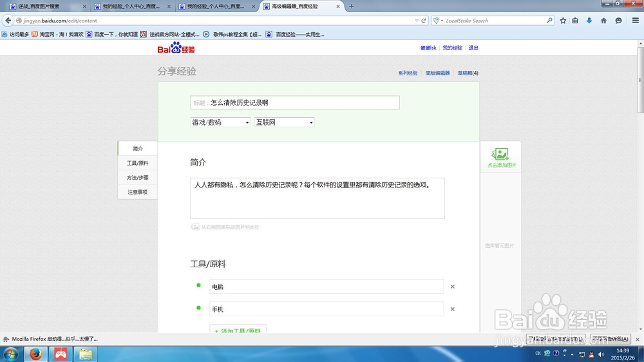
Task: Open the 访问最多 bookmarks folder
Action: click(x=15, y=35)
